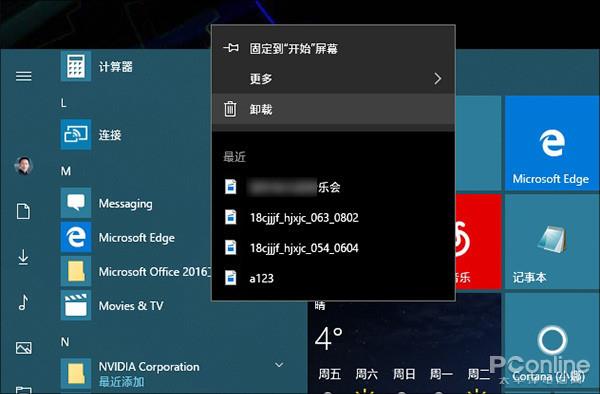Launch the 连接 Connect app icon
600x394 pixels.
[76, 134]
